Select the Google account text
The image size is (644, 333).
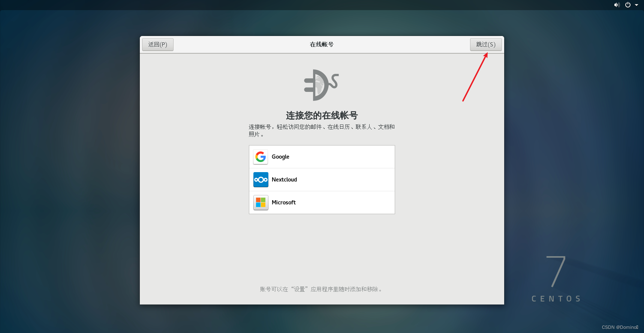[280, 157]
